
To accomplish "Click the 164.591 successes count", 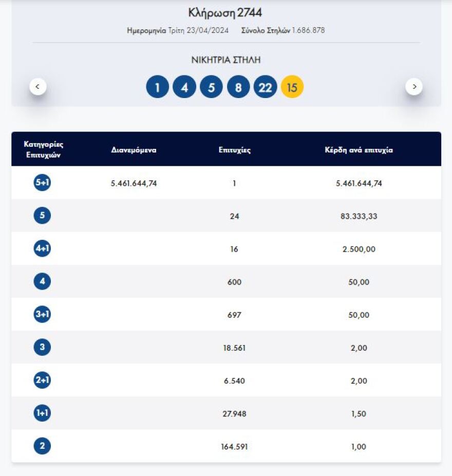I will tap(234, 447).
